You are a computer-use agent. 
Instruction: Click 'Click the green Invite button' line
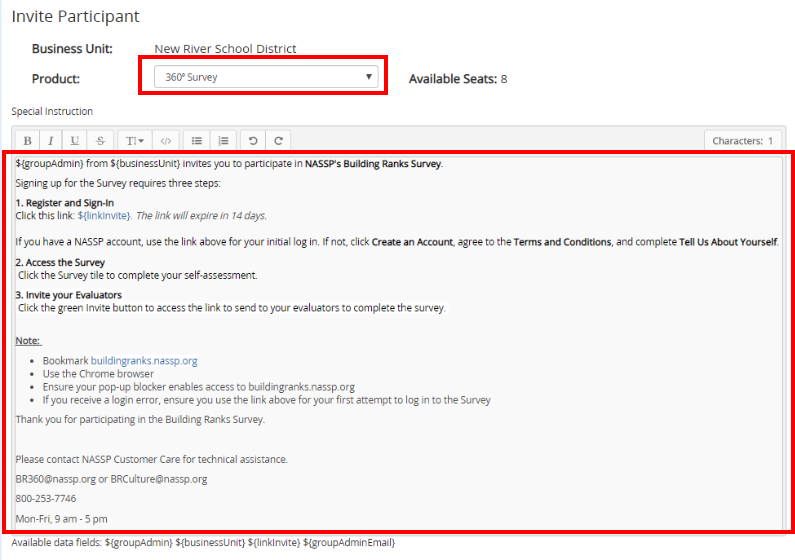click(232, 308)
